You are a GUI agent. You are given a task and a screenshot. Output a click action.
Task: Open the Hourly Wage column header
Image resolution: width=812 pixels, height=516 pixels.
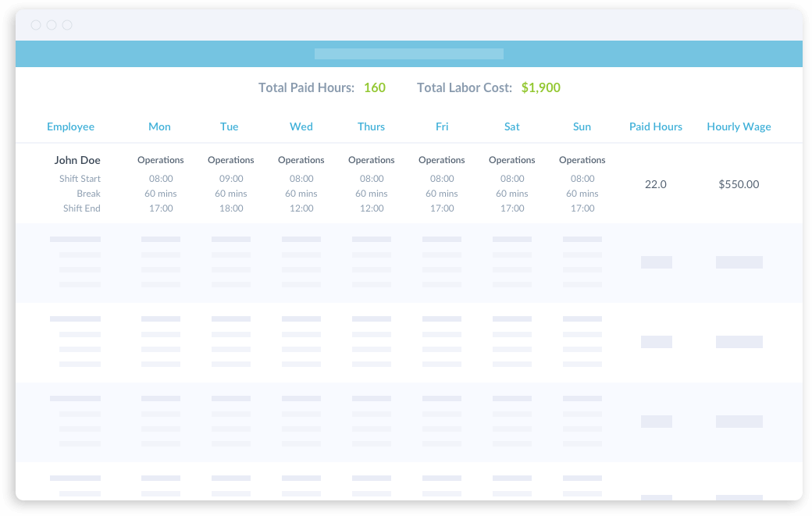tap(739, 126)
